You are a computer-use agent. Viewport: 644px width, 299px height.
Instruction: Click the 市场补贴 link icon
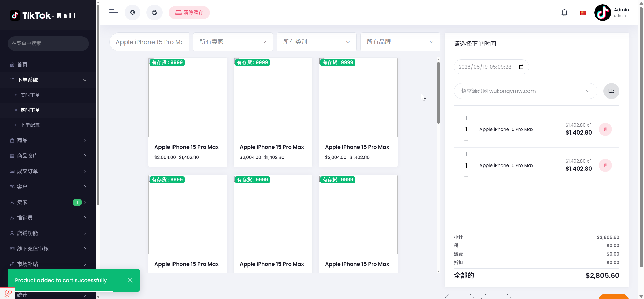coord(12,264)
